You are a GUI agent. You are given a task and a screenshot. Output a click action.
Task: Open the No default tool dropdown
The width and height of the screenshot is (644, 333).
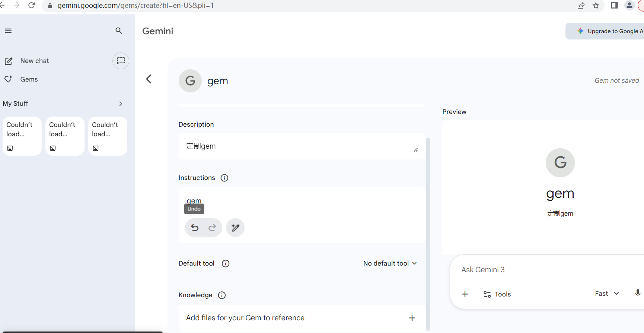pyautogui.click(x=390, y=263)
